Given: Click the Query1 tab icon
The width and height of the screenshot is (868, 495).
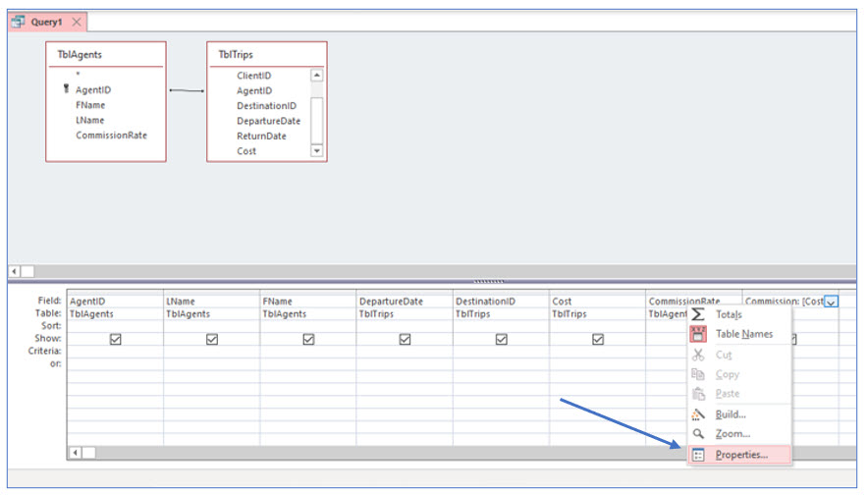Looking at the screenshot, I should click(x=19, y=22).
